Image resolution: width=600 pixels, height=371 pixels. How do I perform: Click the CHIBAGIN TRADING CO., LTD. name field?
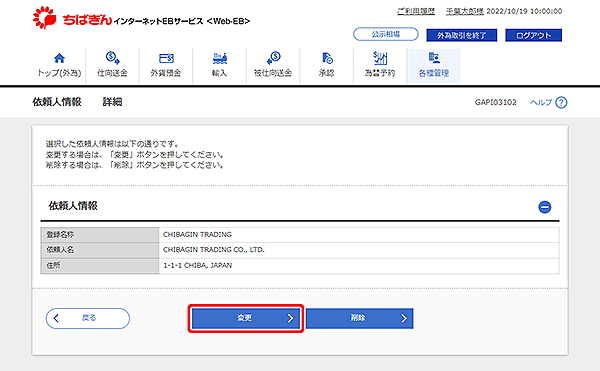point(359,250)
